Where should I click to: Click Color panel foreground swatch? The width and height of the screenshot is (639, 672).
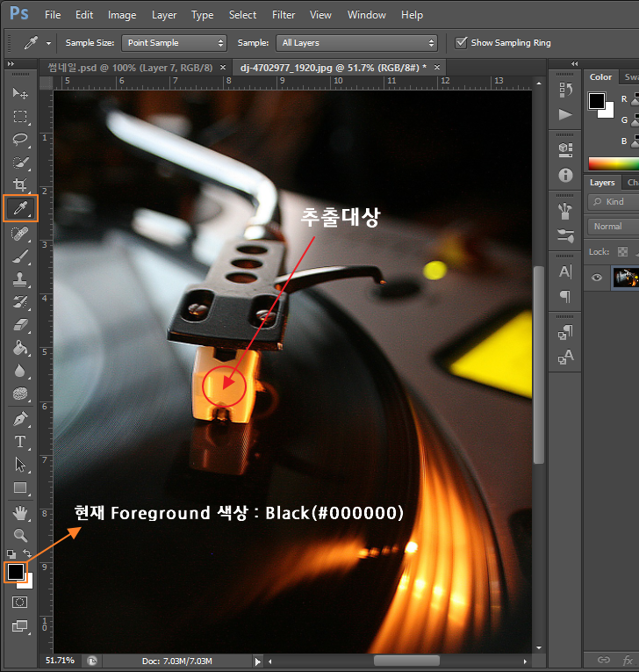(597, 101)
